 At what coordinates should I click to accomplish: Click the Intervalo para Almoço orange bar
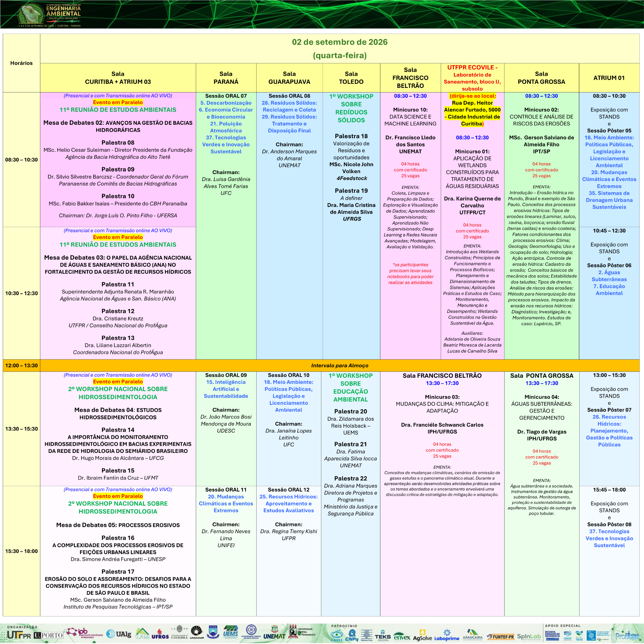pos(340,365)
